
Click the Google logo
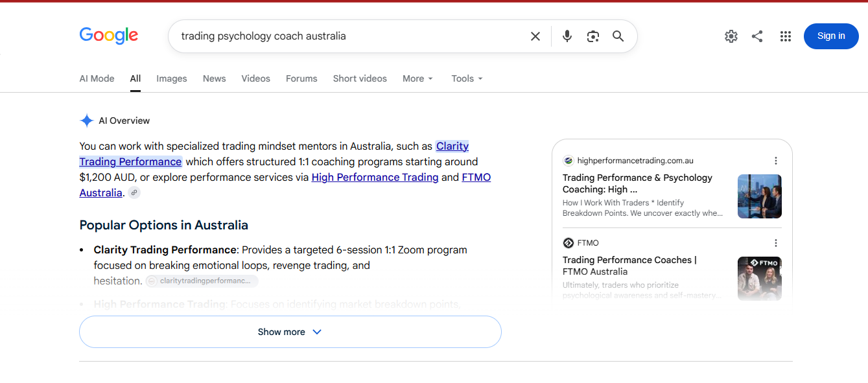[x=109, y=36]
